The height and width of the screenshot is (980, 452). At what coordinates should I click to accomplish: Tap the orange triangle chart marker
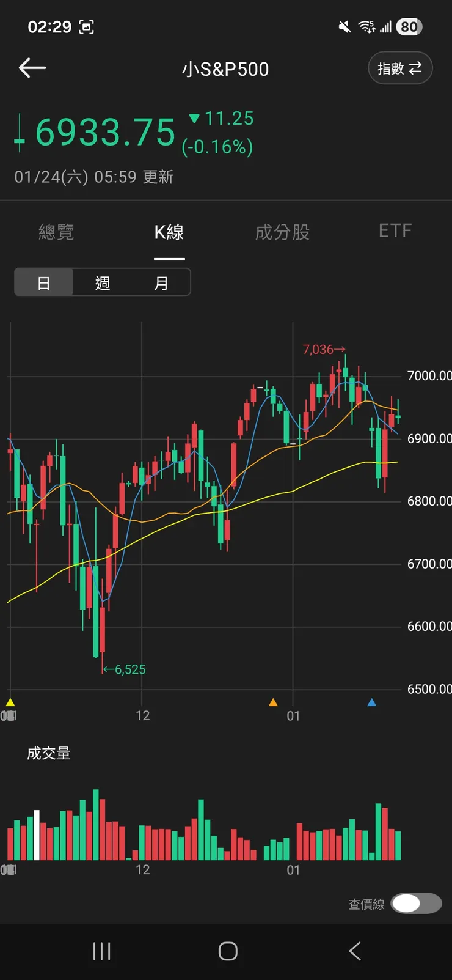tap(273, 702)
